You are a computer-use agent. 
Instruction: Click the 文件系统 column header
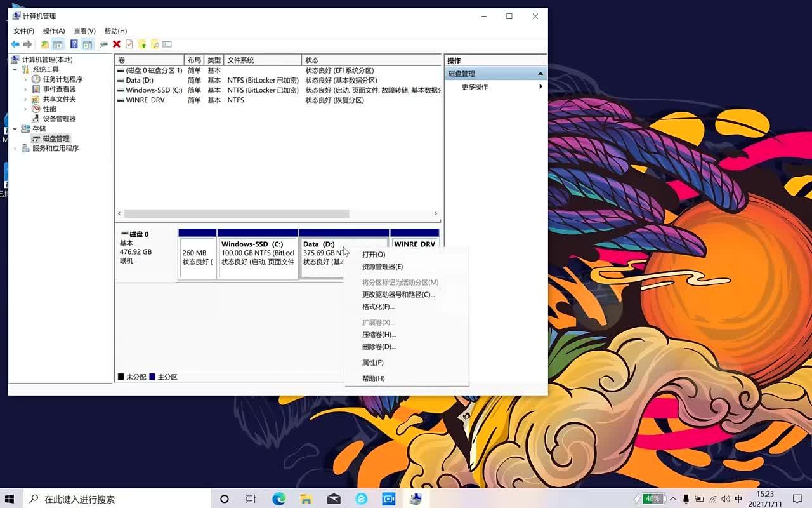pos(263,60)
